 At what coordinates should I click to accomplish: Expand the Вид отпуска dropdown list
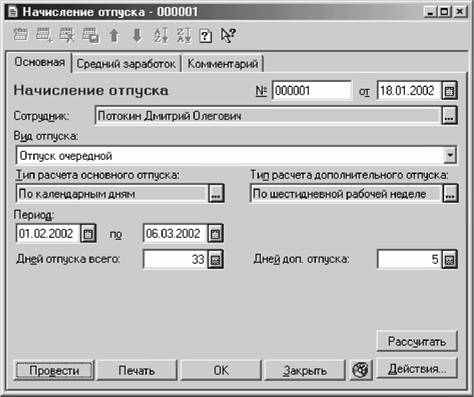(450, 155)
